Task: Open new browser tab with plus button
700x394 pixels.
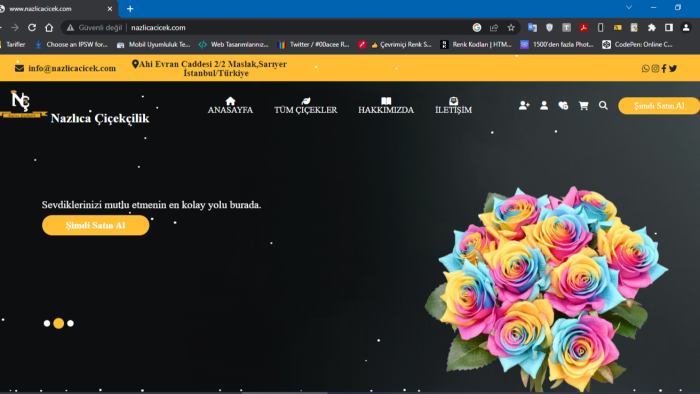Action: tap(130, 8)
